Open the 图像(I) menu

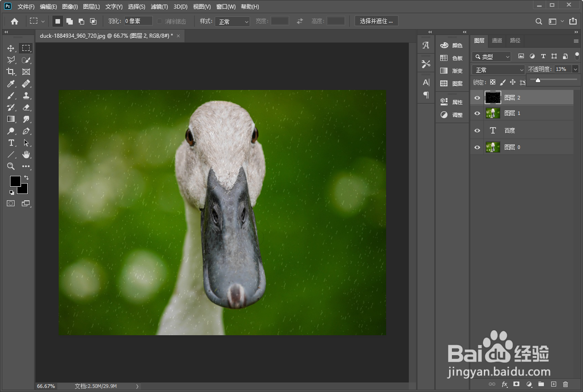[70, 7]
